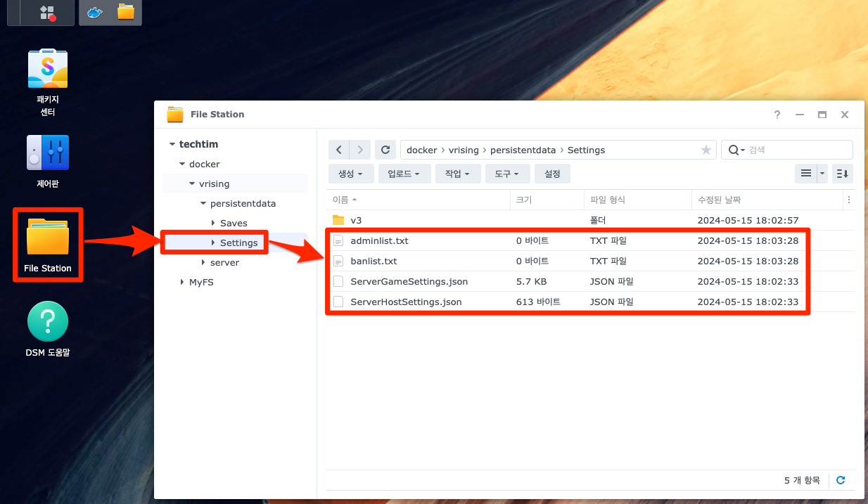
Task: Expand the Settings tree node arrow
Action: (213, 243)
